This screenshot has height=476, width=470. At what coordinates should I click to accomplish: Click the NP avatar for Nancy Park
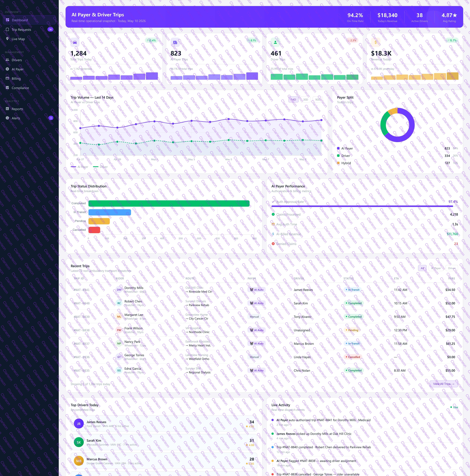pyautogui.click(x=119, y=343)
